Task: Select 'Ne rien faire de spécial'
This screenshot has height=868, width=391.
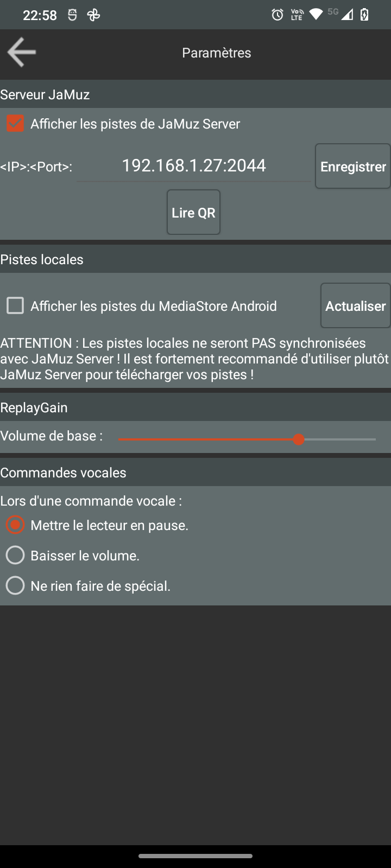Action: click(x=15, y=586)
